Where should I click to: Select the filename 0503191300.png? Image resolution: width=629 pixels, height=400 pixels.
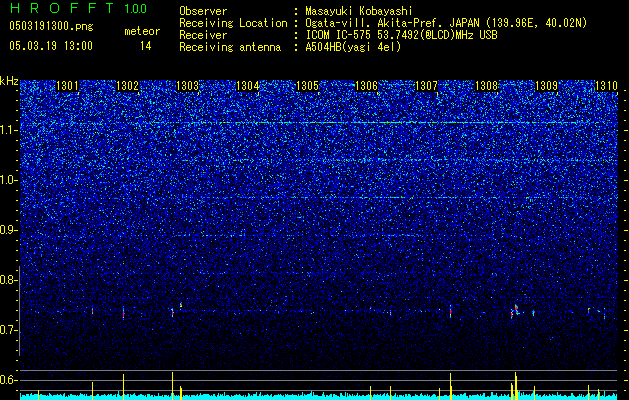coord(51,27)
